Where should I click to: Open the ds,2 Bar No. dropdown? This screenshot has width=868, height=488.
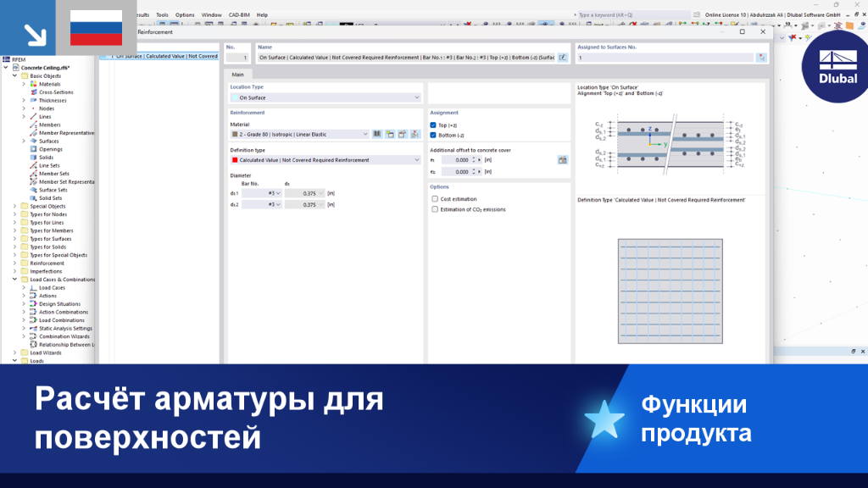pos(262,205)
